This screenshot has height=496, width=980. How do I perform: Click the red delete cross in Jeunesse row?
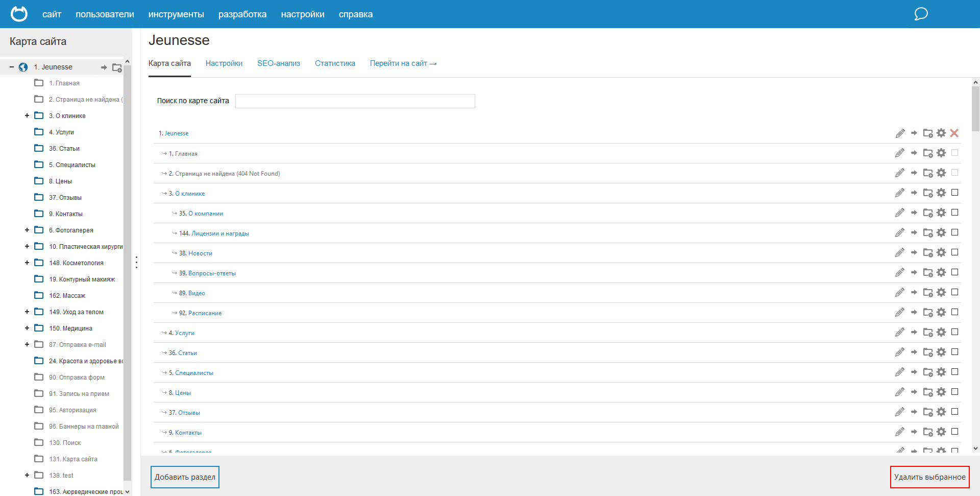pos(954,133)
